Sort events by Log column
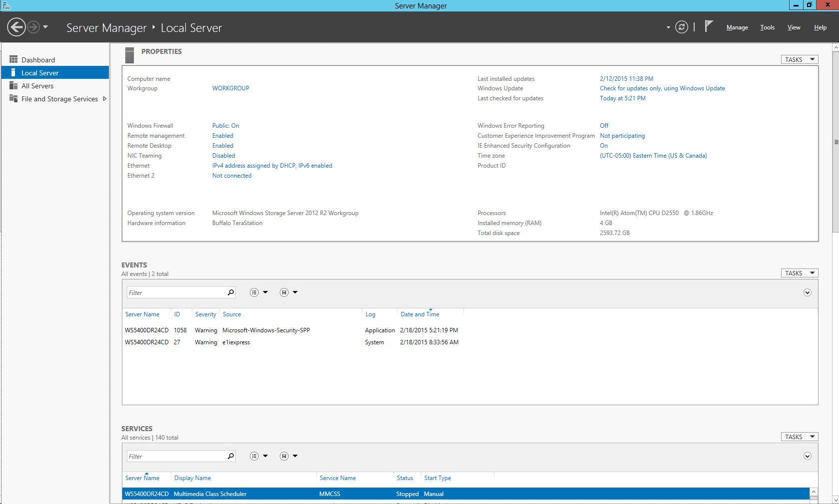 [371, 314]
